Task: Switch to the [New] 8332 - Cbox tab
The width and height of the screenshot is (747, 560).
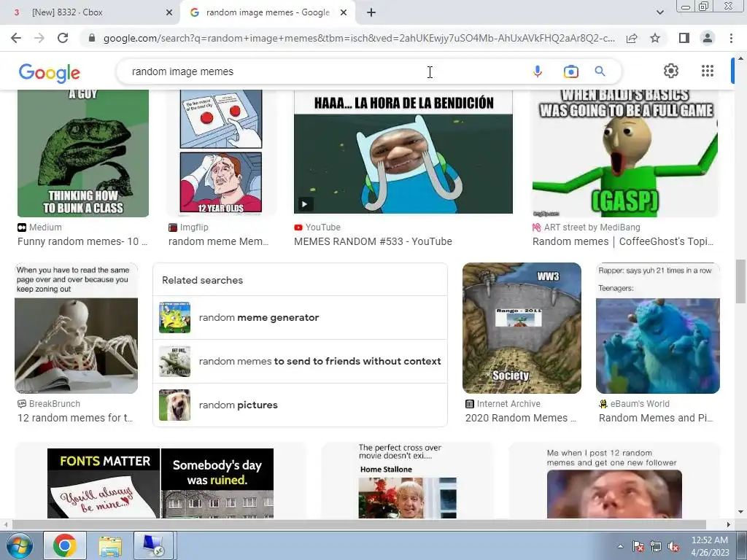Action: (x=90, y=12)
